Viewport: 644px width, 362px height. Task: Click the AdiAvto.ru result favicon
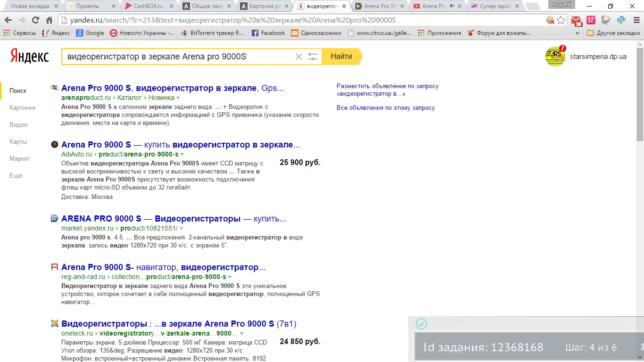pyautogui.click(x=55, y=144)
